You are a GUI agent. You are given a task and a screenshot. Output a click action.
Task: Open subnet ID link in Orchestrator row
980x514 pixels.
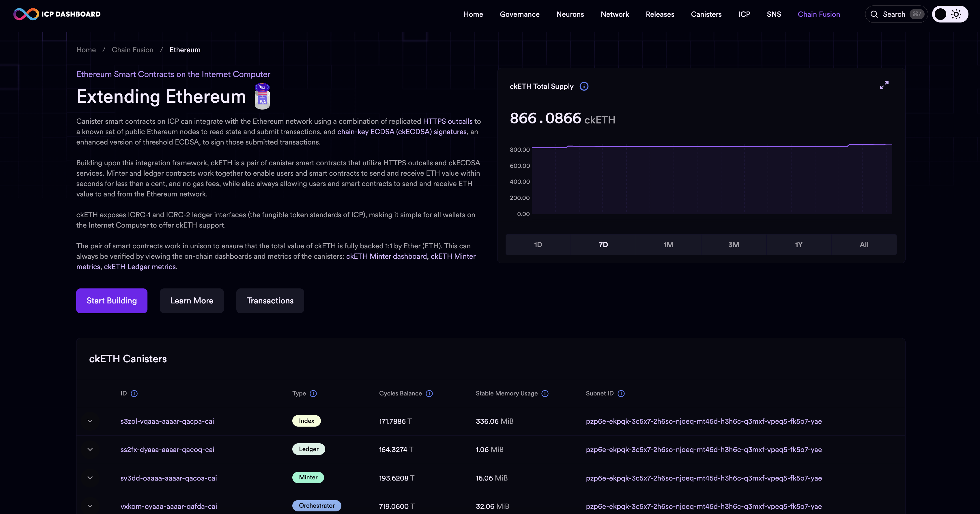pyautogui.click(x=704, y=507)
